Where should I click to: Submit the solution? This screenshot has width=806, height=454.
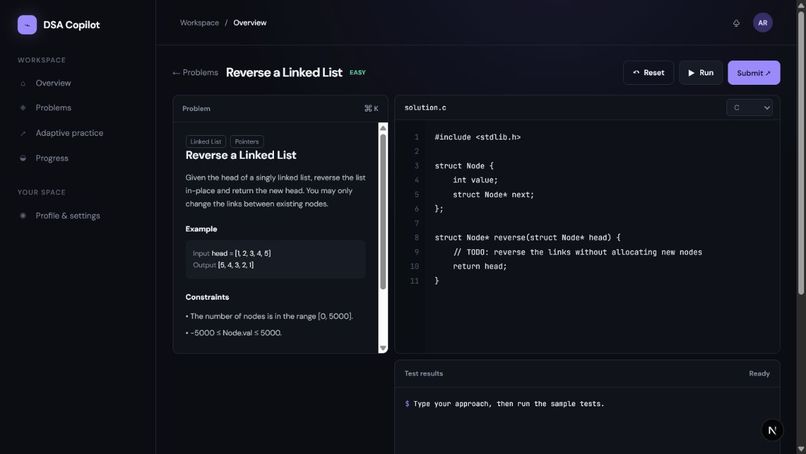[754, 72]
